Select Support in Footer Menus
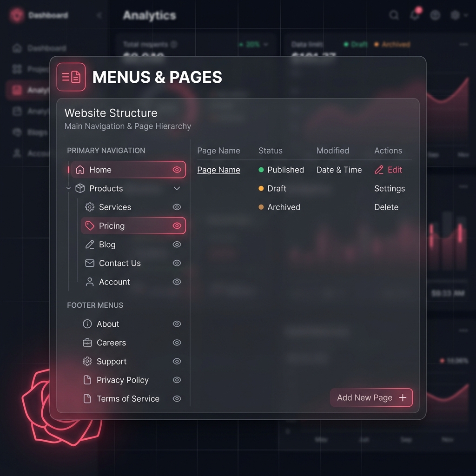Image resolution: width=476 pixels, height=476 pixels. pyautogui.click(x=132, y=361)
